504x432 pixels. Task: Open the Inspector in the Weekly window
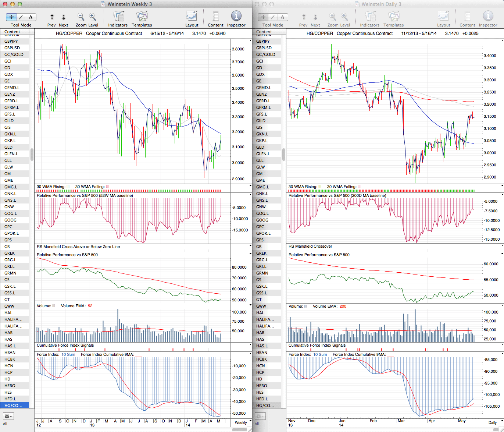(236, 17)
